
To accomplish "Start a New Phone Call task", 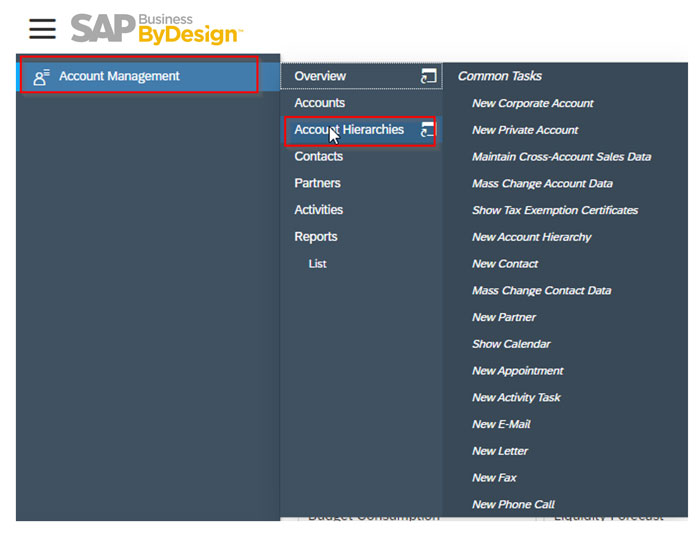I will (x=513, y=504).
